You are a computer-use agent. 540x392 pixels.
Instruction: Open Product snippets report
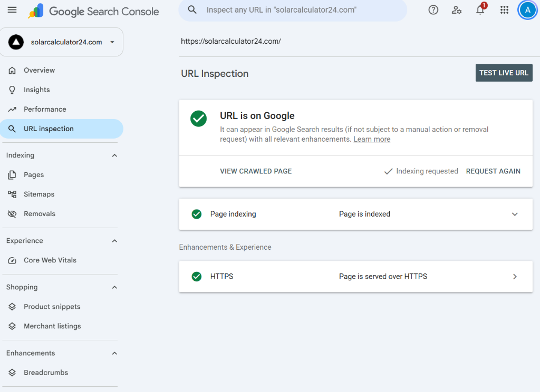click(x=52, y=307)
